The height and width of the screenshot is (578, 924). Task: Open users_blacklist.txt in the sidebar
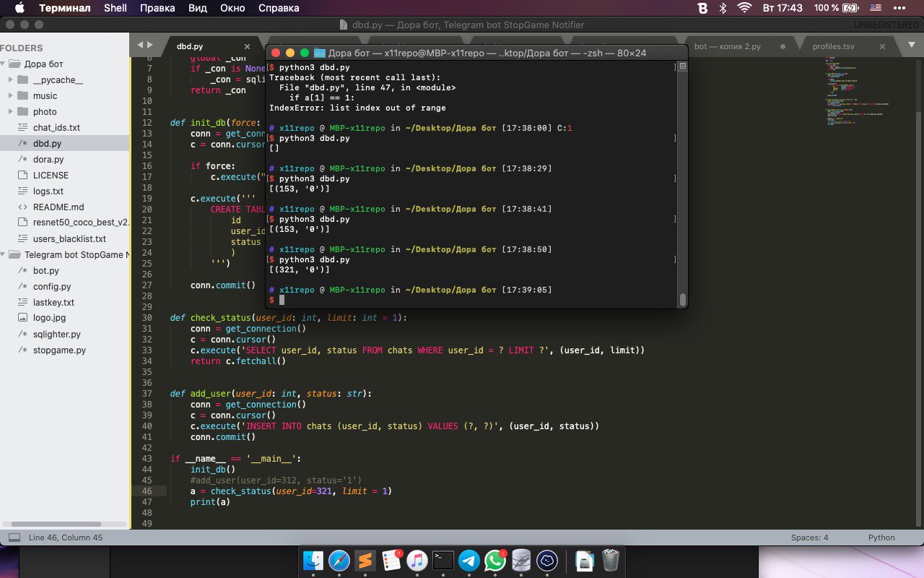point(69,238)
